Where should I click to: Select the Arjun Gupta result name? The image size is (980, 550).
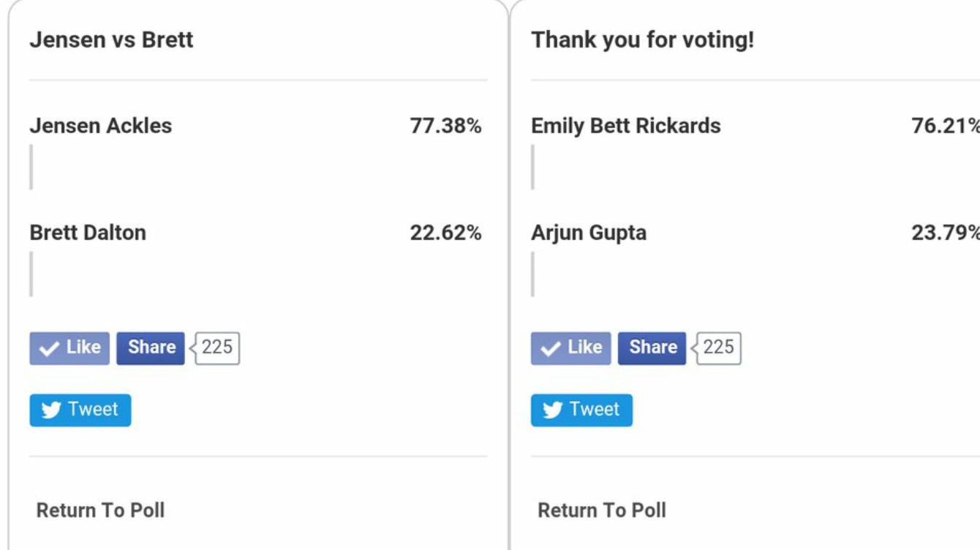589,233
